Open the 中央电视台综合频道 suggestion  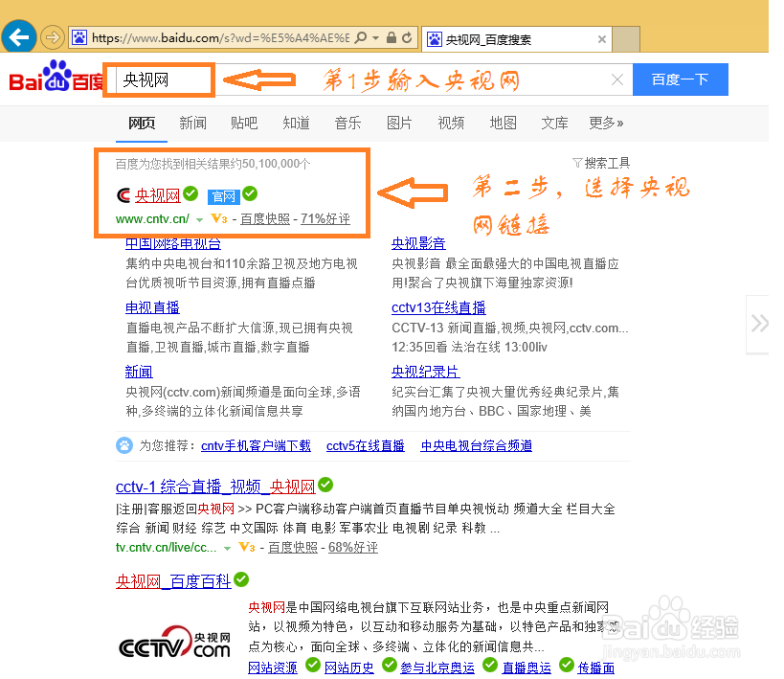(477, 446)
